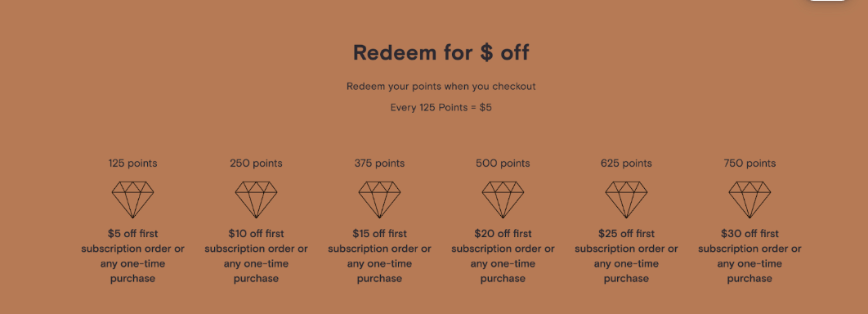Select the 375 points label
This screenshot has width=868, height=314.
click(x=380, y=164)
